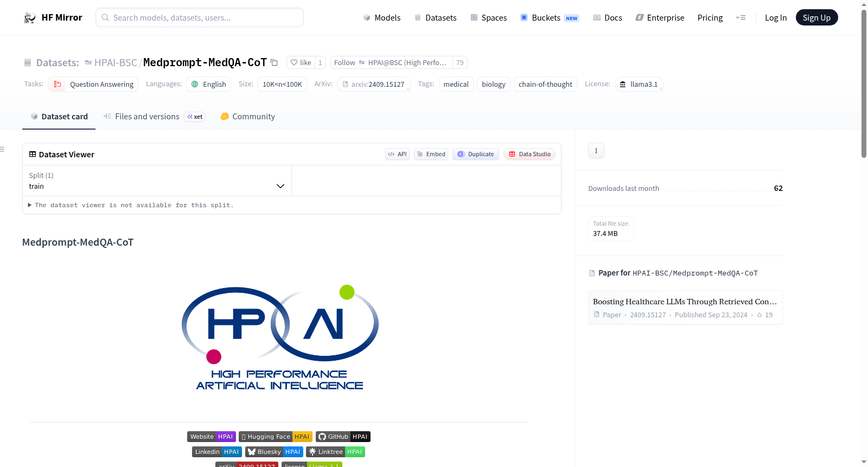Open the Boosting Healthcare LLMs paper card

(685, 308)
